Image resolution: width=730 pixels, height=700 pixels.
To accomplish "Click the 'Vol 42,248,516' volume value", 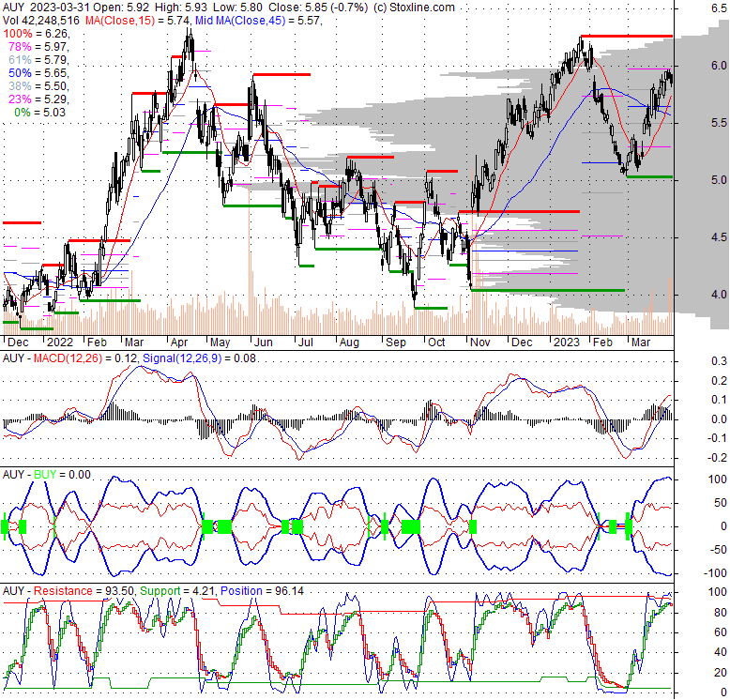I will click(42, 21).
